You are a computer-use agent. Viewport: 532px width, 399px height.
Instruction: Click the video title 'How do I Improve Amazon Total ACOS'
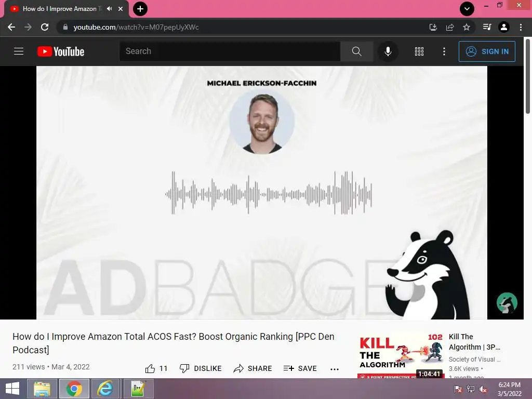(x=174, y=343)
